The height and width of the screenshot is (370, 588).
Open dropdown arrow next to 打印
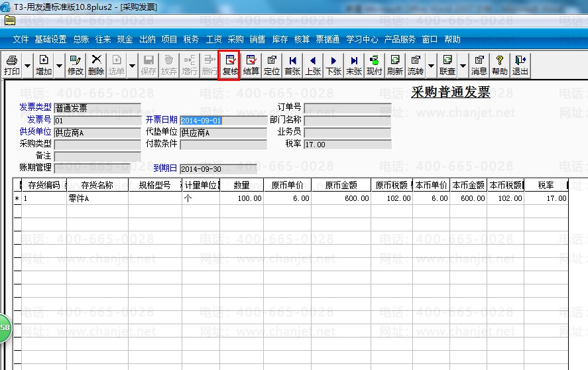[27, 66]
